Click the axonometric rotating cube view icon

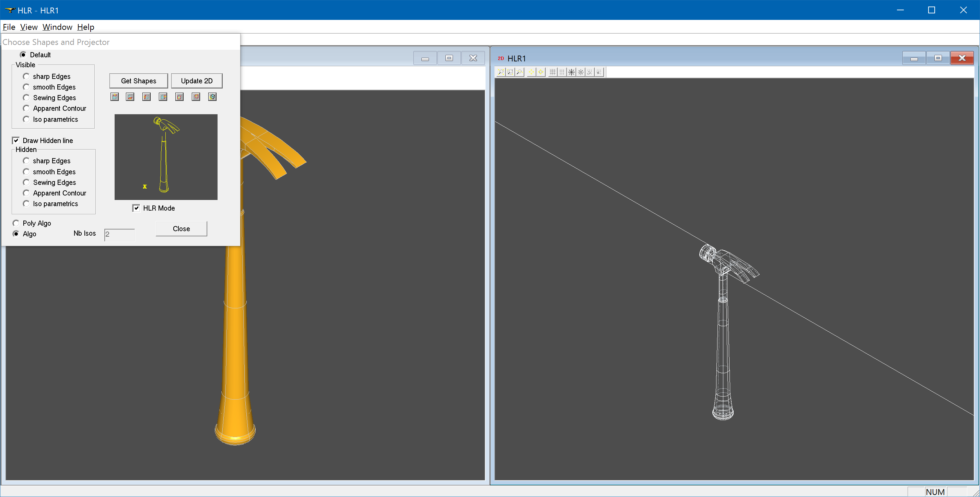click(212, 97)
